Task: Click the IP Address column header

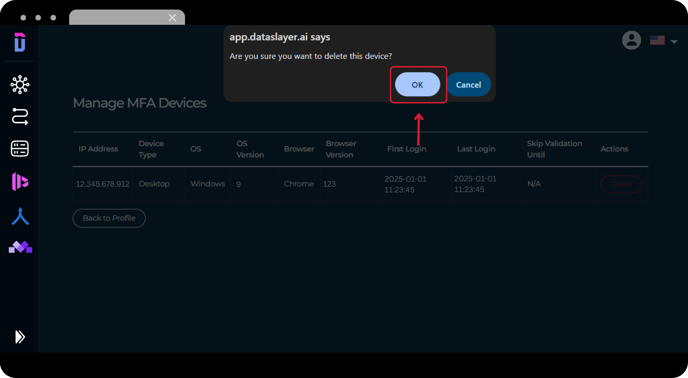Action: coord(98,149)
